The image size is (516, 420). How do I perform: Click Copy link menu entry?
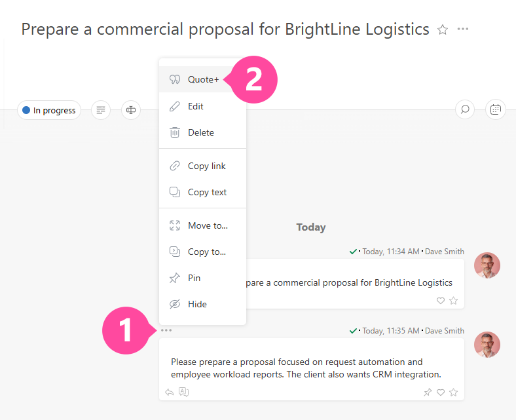(206, 166)
